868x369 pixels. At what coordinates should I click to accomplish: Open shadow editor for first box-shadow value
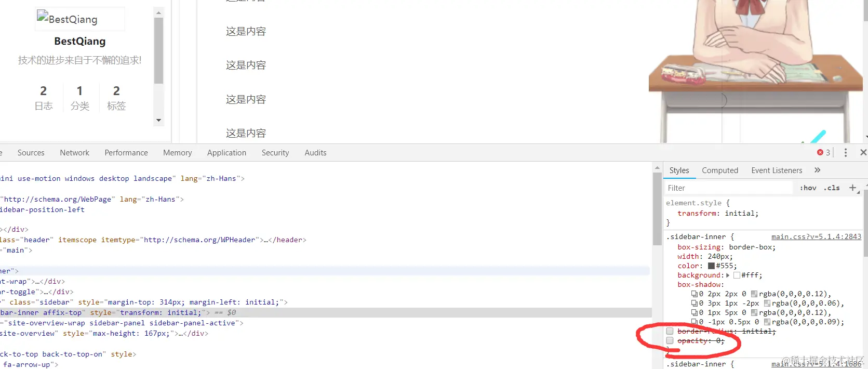tap(694, 294)
